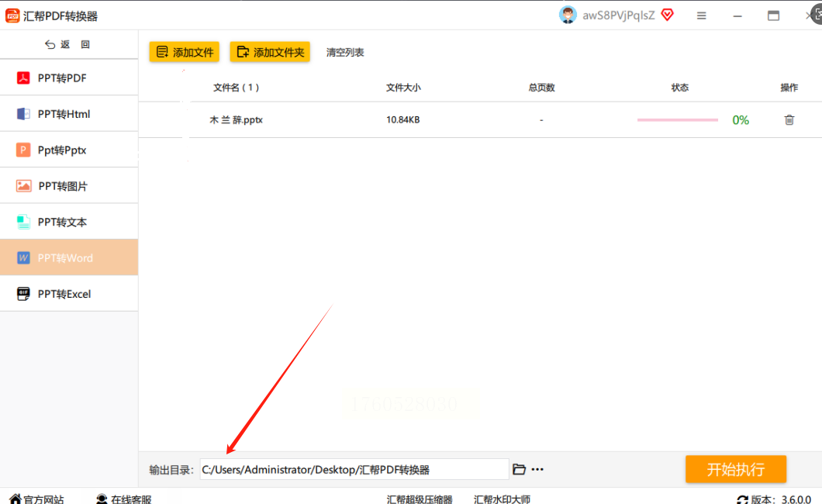
Task: Select PPT转PDF in the sidebar
Action: [69, 78]
